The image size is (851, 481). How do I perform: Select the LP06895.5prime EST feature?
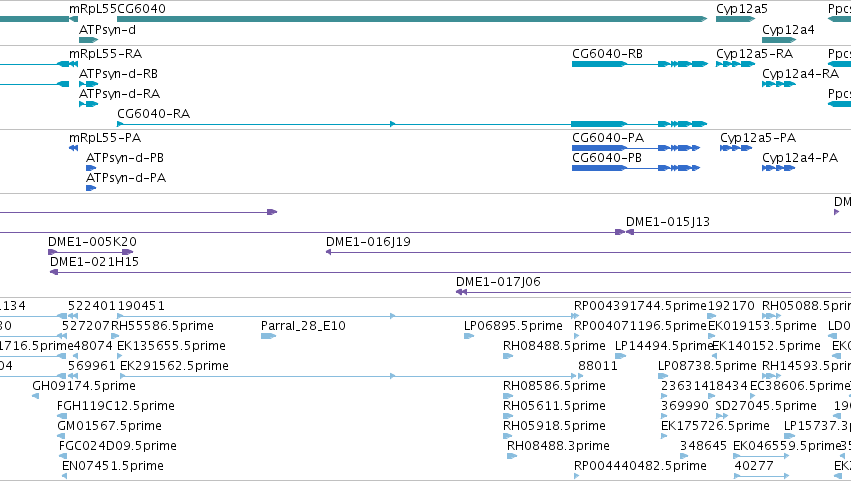pos(469,336)
